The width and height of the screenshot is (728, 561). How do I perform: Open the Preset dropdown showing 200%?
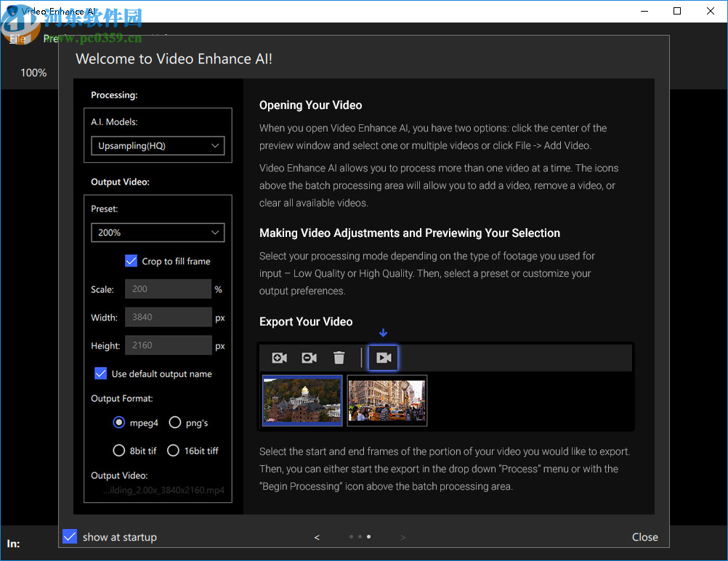158,233
